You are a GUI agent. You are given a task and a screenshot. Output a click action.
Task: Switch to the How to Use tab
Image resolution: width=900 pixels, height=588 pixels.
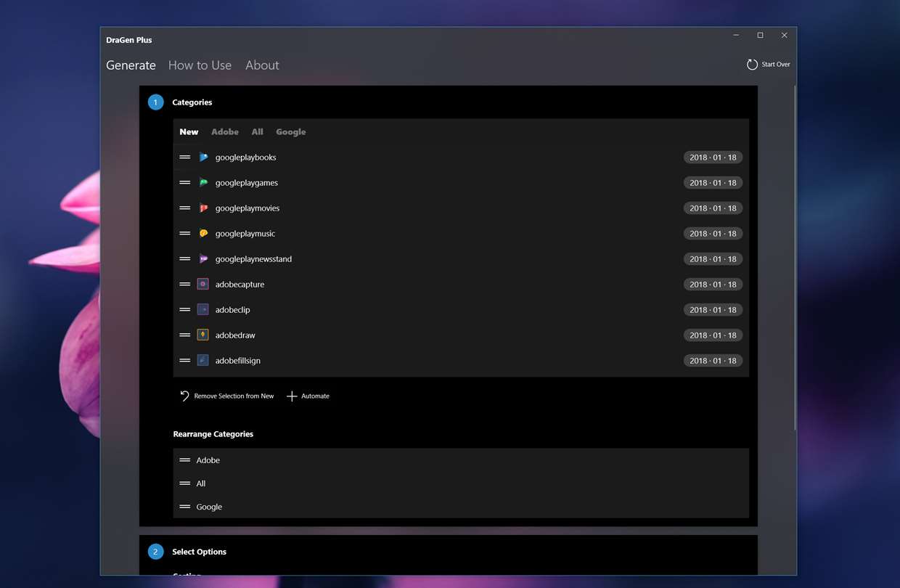[200, 65]
